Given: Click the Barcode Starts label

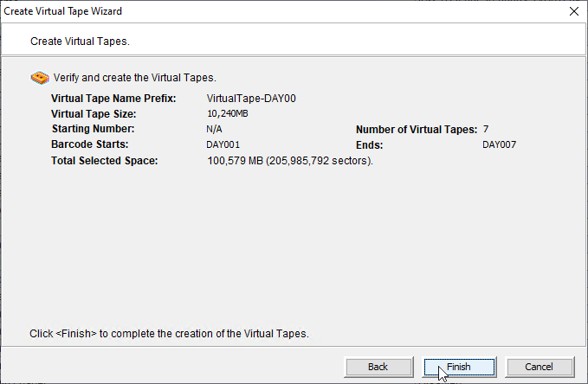Looking at the screenshot, I should [x=89, y=144].
